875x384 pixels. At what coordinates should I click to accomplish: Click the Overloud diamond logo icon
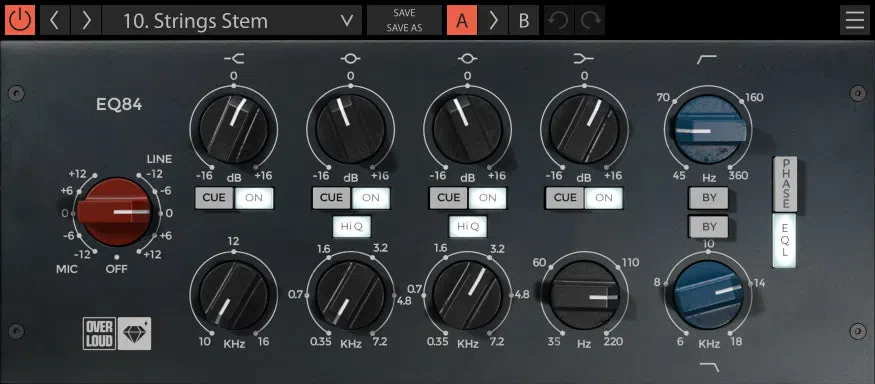tap(134, 334)
